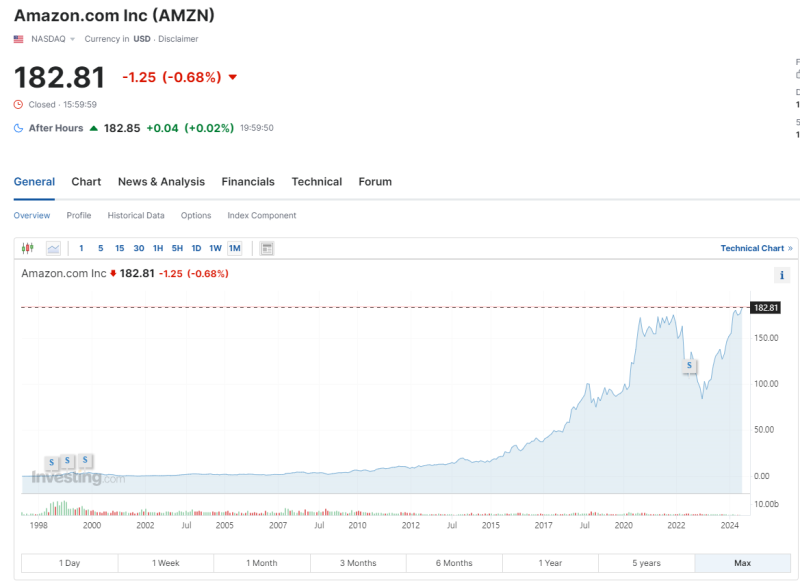Click the chart info 'i' icon
800x581 pixels.
782,275
